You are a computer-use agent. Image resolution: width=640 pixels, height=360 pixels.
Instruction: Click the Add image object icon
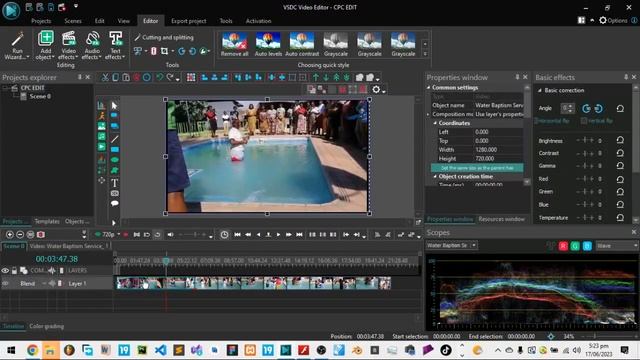[101, 126]
